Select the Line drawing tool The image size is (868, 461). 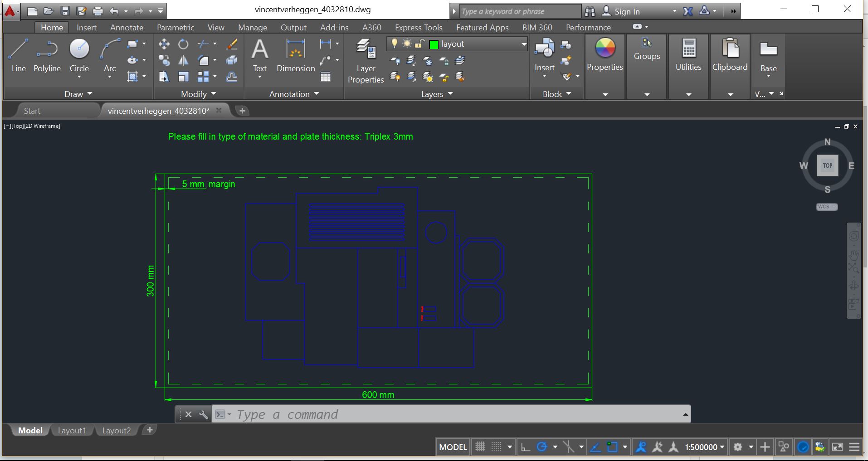[x=19, y=55]
